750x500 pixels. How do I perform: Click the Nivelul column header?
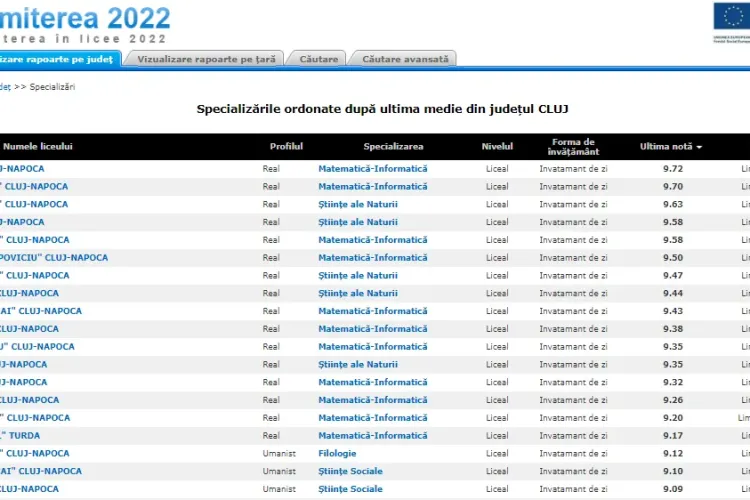click(x=497, y=147)
